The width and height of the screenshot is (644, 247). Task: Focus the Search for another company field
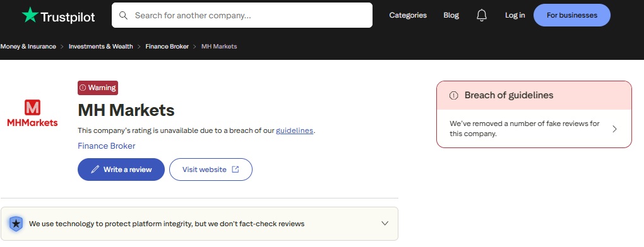242,16
